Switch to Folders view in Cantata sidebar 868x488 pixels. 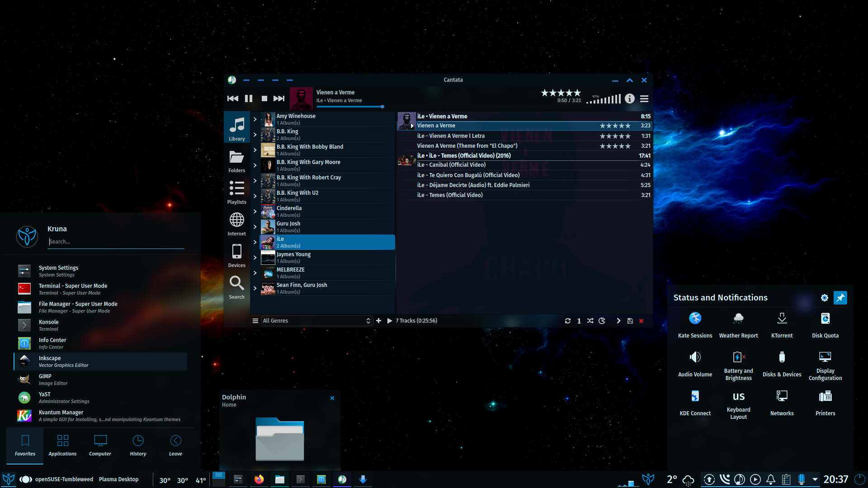[237, 160]
